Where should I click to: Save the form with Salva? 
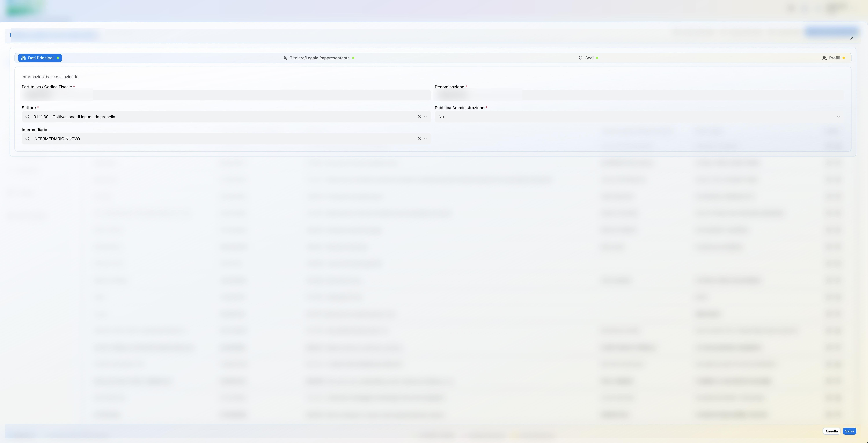[849, 431]
